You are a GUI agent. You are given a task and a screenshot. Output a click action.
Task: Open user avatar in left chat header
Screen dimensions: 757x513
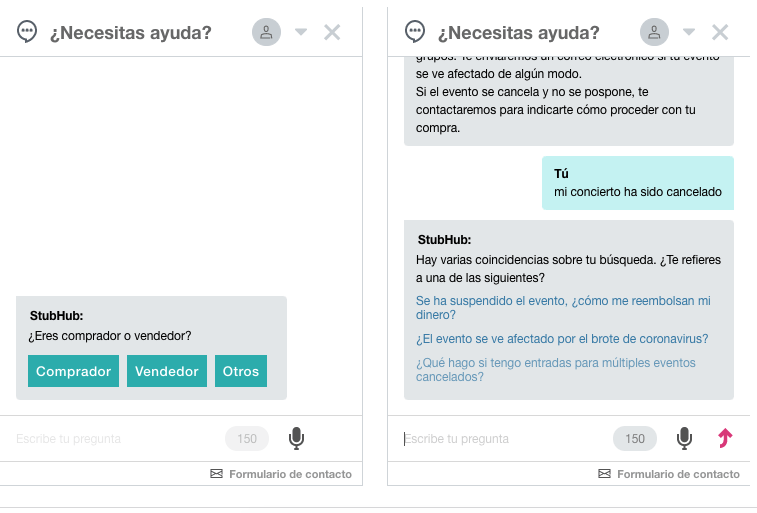point(266,32)
